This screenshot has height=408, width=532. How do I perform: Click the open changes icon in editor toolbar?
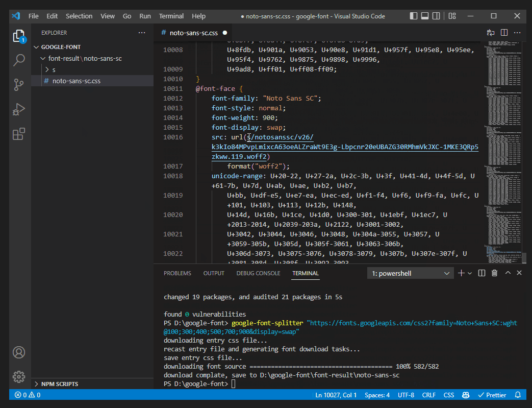tap(491, 33)
